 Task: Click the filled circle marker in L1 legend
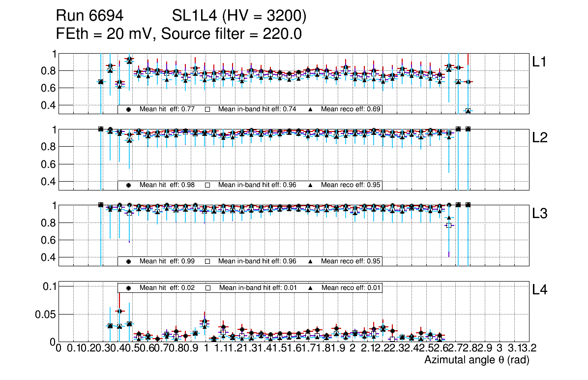(x=129, y=109)
